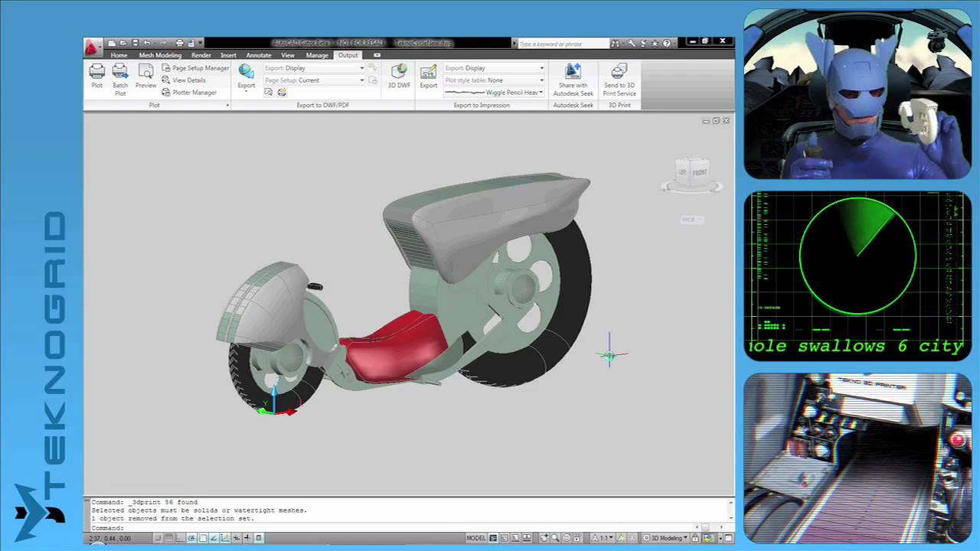Switch to the Annotate ribbon tab

[x=259, y=55]
